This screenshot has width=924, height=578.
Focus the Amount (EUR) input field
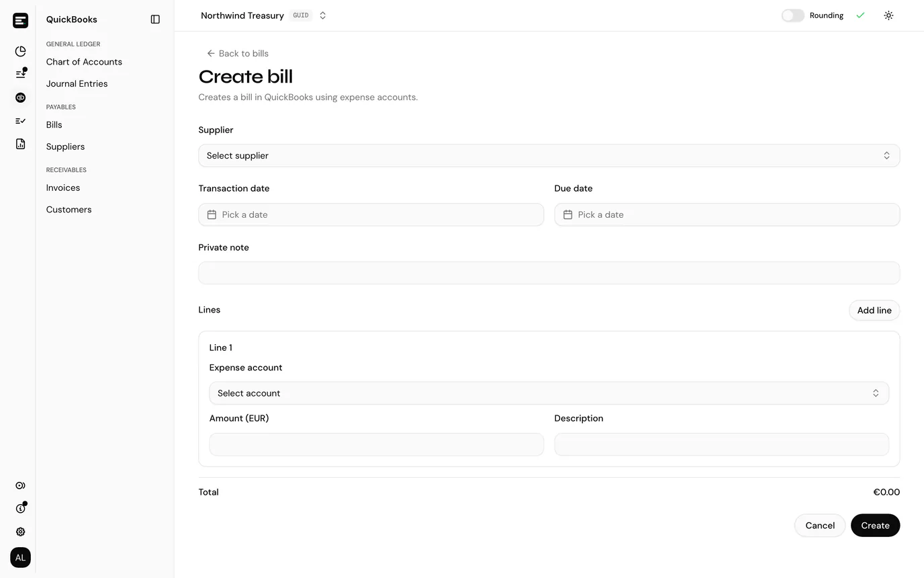[x=376, y=444]
